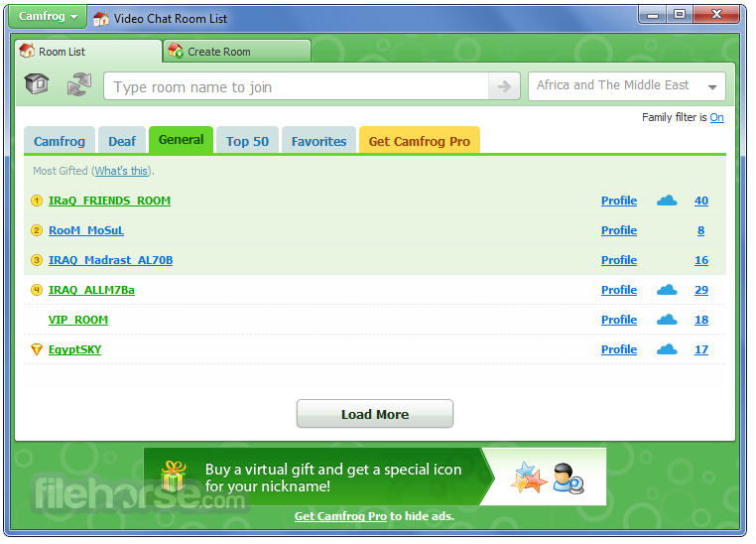Join the EgyptSKY room
The image size is (756, 544).
pyautogui.click(x=74, y=349)
